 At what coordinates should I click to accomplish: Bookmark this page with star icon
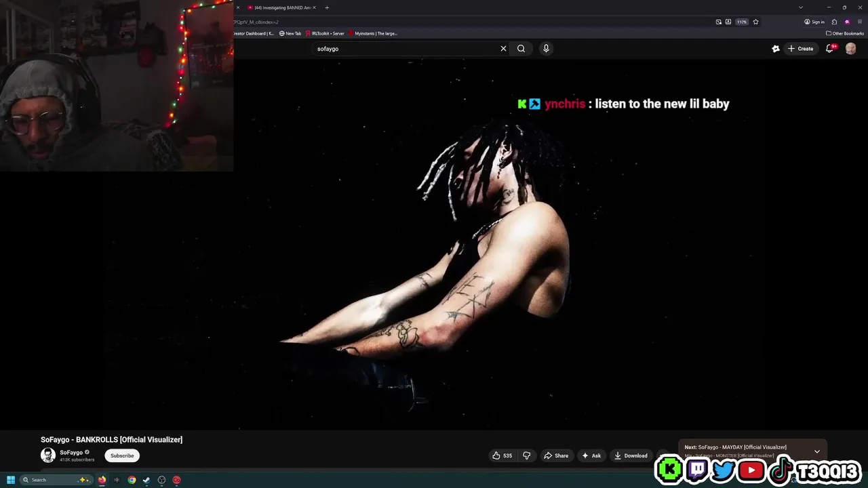[755, 22]
